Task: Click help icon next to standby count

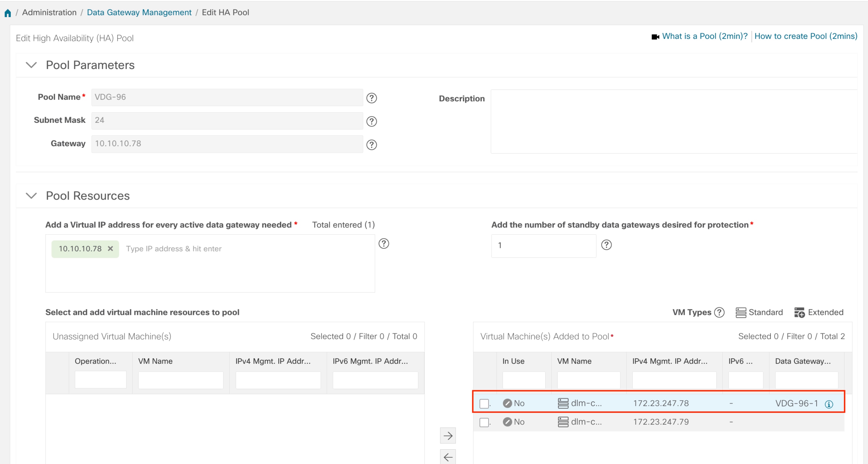Action: (606, 245)
